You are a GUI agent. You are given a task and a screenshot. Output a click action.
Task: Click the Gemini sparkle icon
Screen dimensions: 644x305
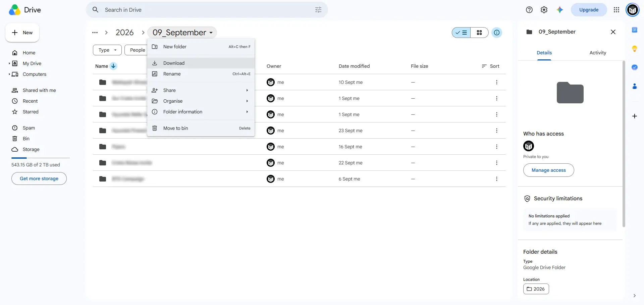pos(559,10)
